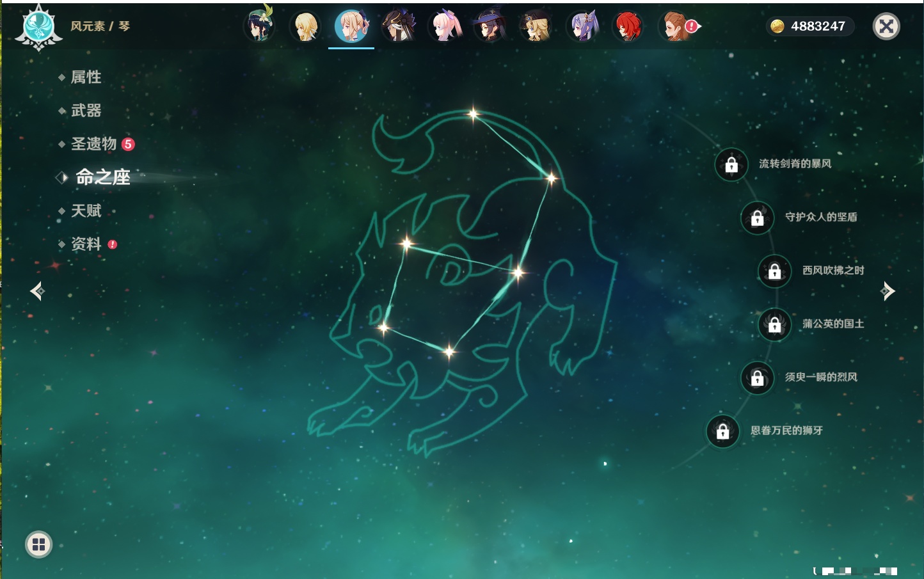Choose Mona's avatar with witch hat

[x=490, y=26]
